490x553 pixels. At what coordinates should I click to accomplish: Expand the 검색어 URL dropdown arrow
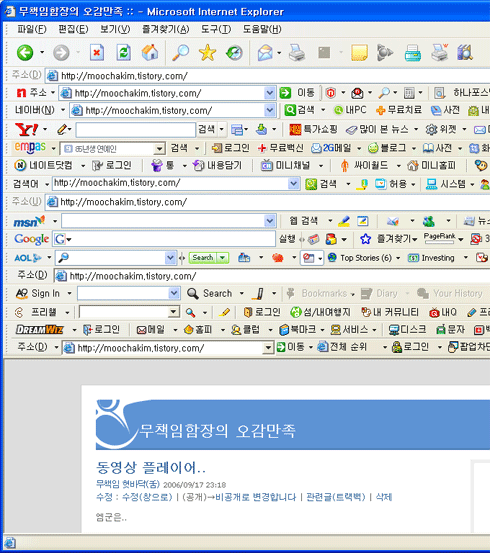pos(293,184)
